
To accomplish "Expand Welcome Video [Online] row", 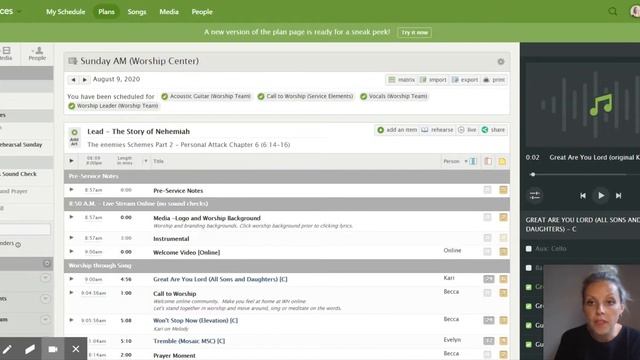I will [71, 251].
